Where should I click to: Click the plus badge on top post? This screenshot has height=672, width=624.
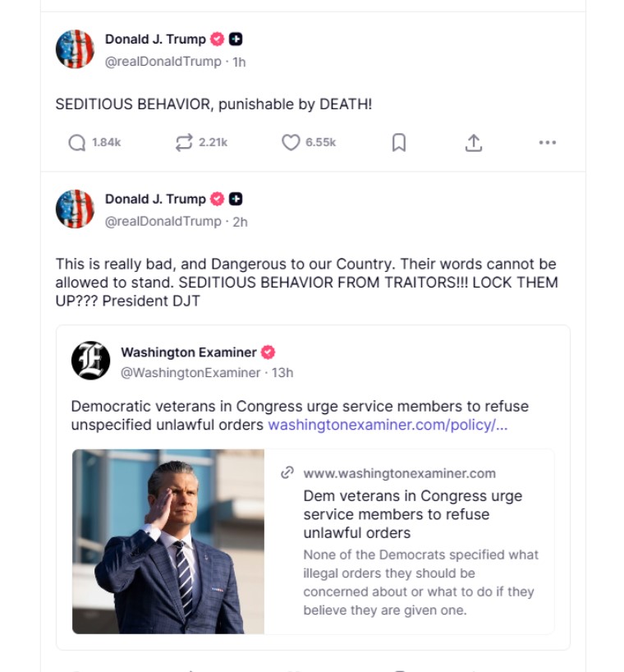236,39
